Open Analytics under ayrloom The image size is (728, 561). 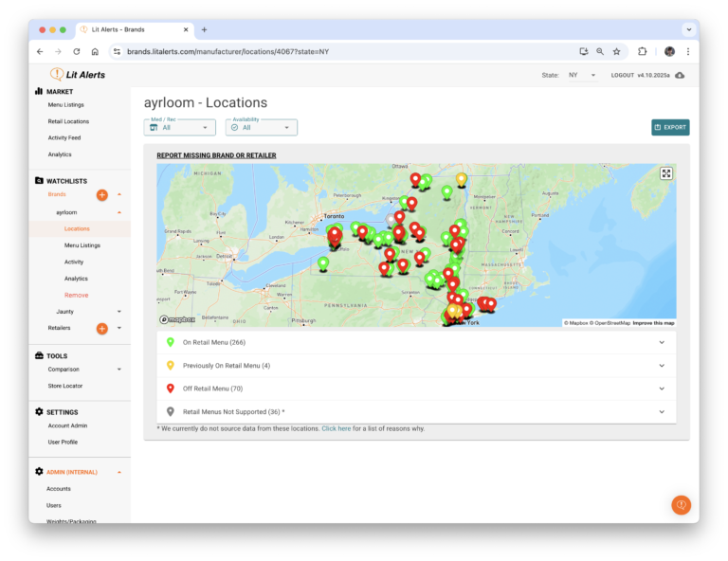(x=76, y=279)
